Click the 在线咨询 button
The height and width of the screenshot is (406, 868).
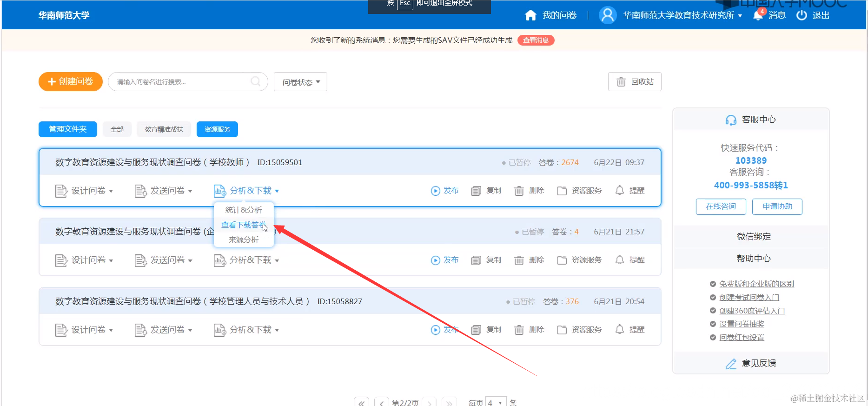tap(721, 206)
